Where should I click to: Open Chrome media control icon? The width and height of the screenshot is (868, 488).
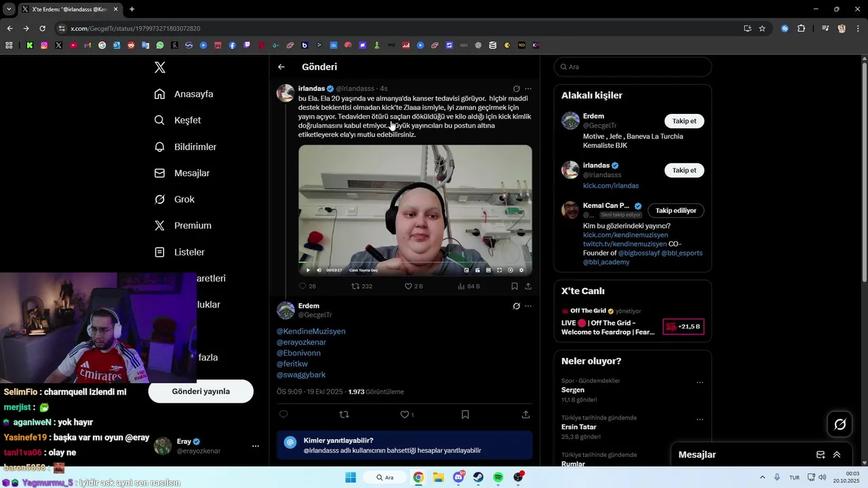[825, 28]
